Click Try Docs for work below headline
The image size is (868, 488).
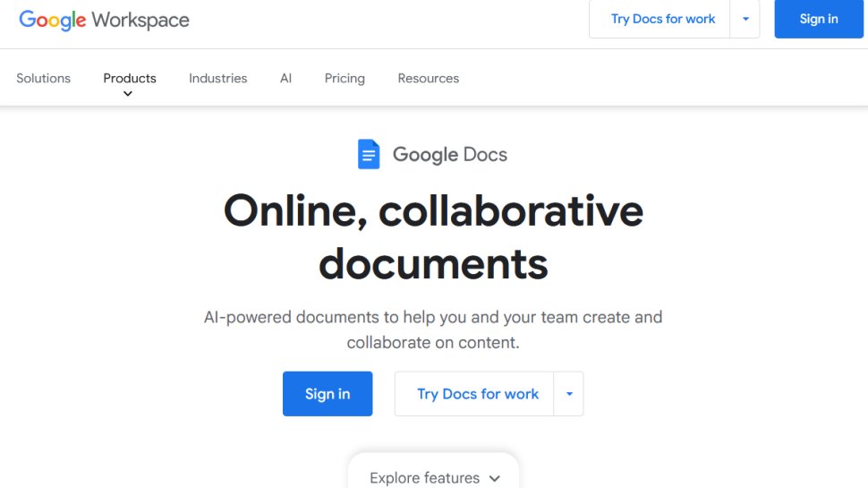click(474, 394)
